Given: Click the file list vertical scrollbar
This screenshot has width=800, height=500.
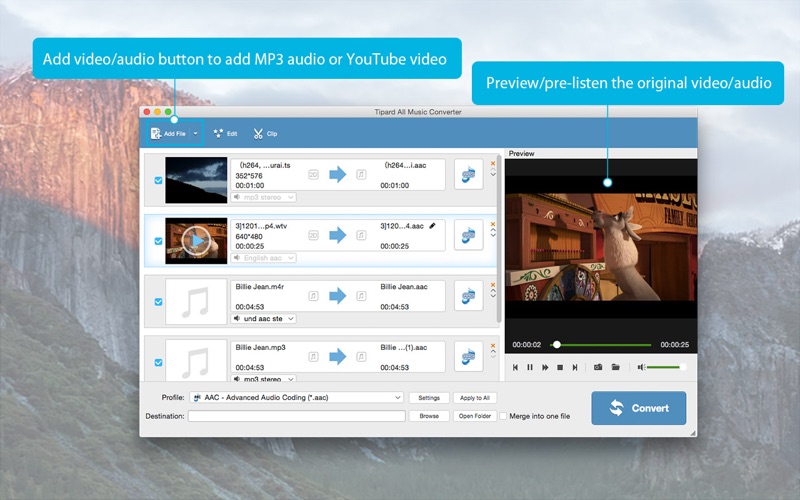Looking at the screenshot, I should pos(498,240).
